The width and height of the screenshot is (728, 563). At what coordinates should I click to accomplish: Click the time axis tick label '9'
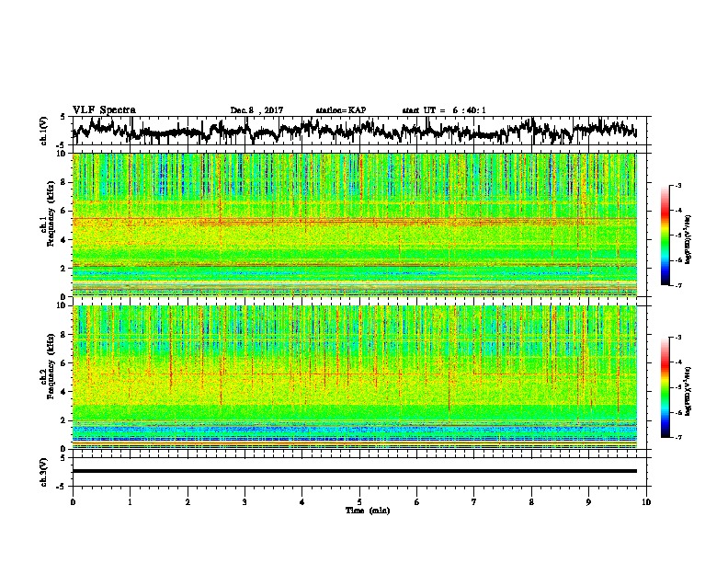[x=588, y=502]
